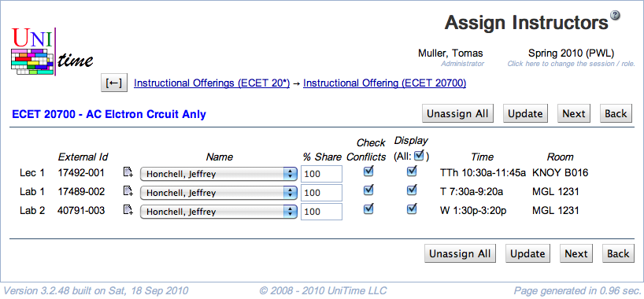This screenshot has height=299, width=644.
Task: Click the Lab 1 row label
Action: tap(32, 192)
